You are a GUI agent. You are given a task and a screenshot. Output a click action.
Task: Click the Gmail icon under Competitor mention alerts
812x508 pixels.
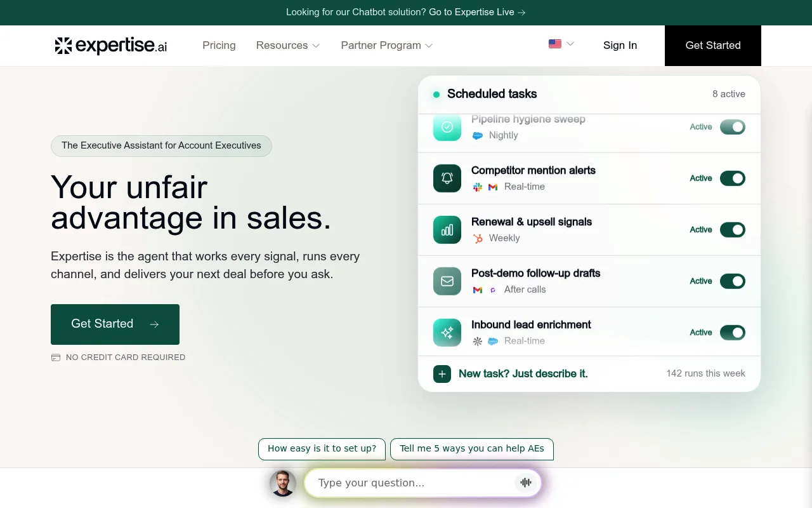(x=493, y=187)
